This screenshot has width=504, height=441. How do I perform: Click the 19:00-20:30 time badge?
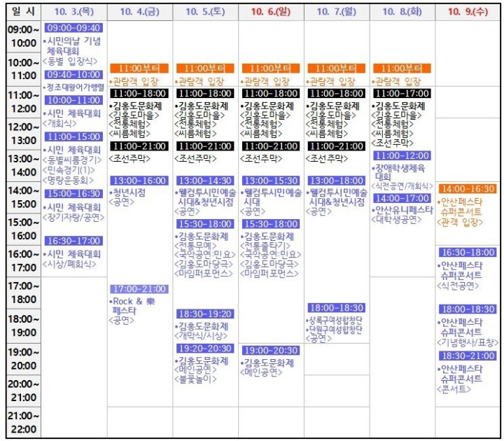tap(271, 351)
